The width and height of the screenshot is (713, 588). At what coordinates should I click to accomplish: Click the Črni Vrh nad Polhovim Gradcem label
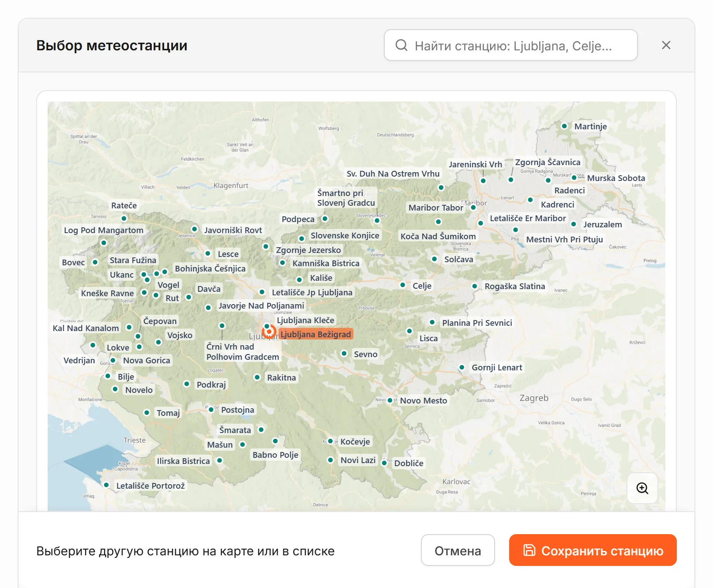[243, 352]
